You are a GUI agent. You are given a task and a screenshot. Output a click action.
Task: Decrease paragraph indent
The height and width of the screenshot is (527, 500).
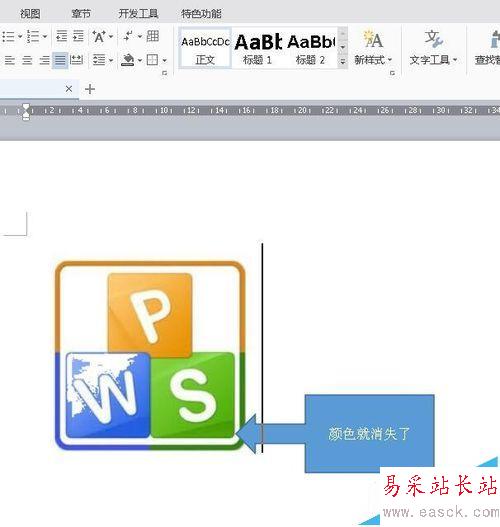click(x=61, y=36)
